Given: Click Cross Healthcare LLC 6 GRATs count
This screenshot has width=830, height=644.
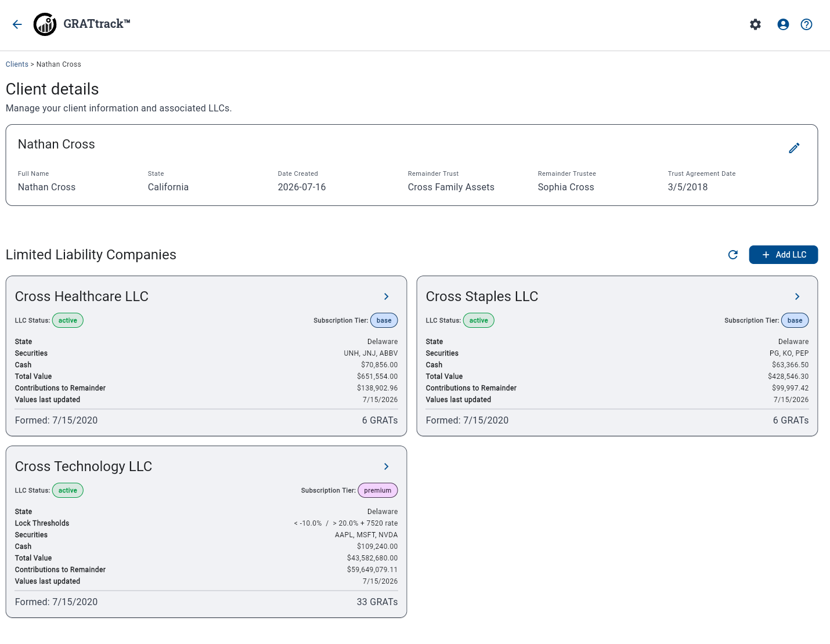Looking at the screenshot, I should coord(380,421).
